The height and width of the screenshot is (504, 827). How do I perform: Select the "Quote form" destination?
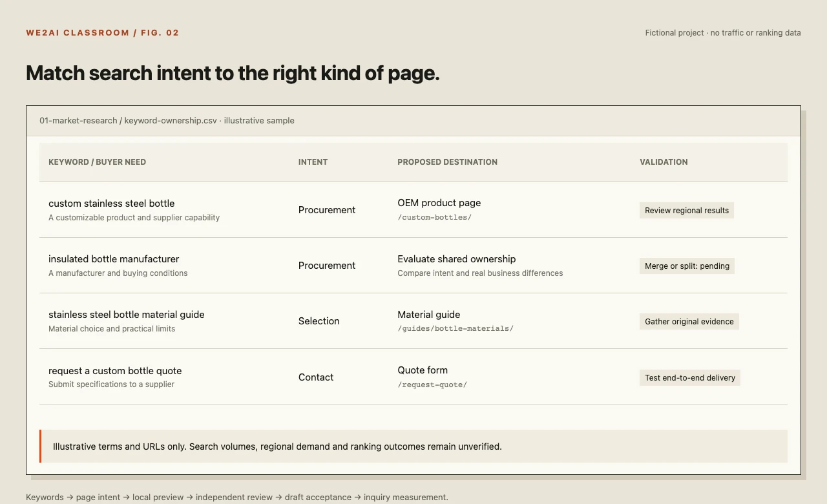click(x=423, y=370)
